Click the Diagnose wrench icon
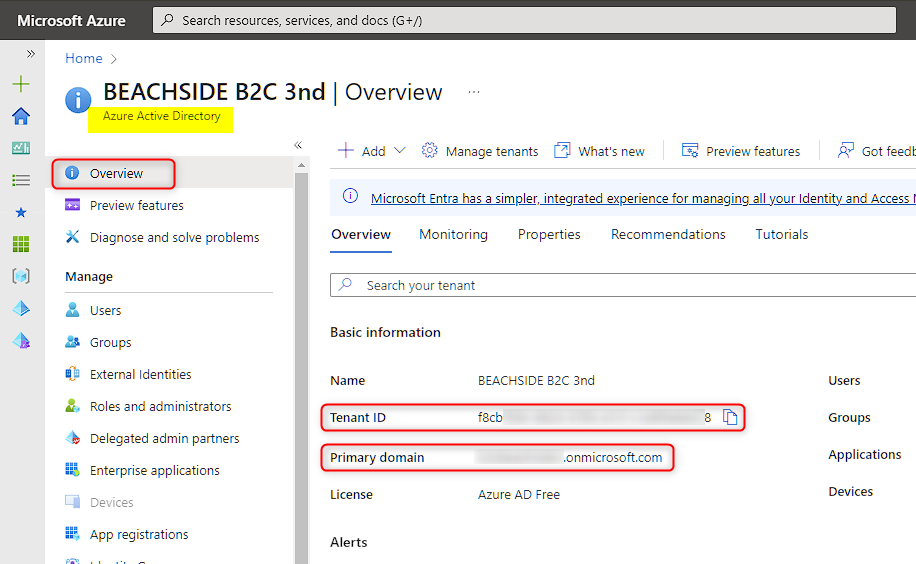916x564 pixels. pos(72,237)
